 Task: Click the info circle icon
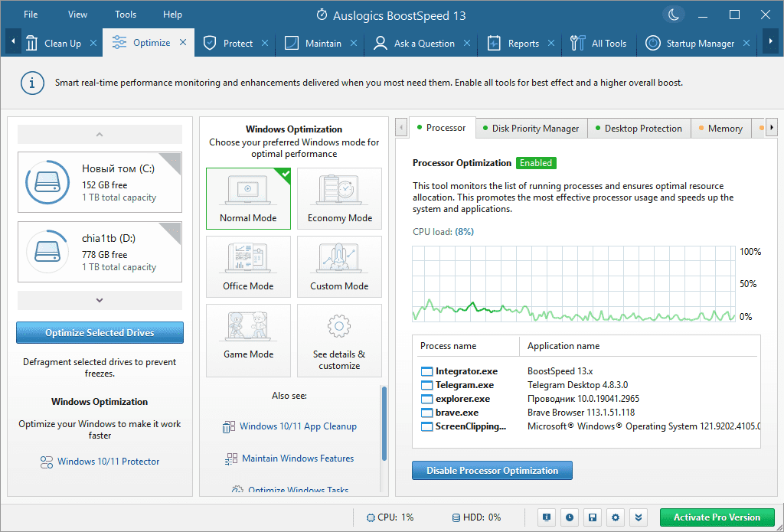point(32,83)
